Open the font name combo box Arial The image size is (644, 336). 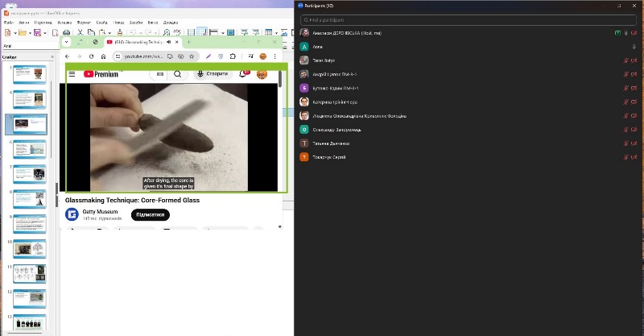point(16,46)
